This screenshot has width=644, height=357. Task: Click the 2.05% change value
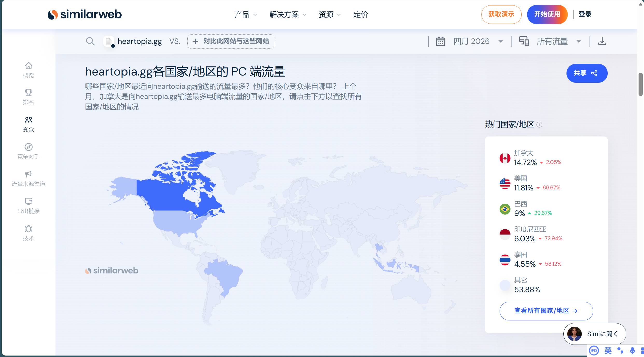point(553,162)
